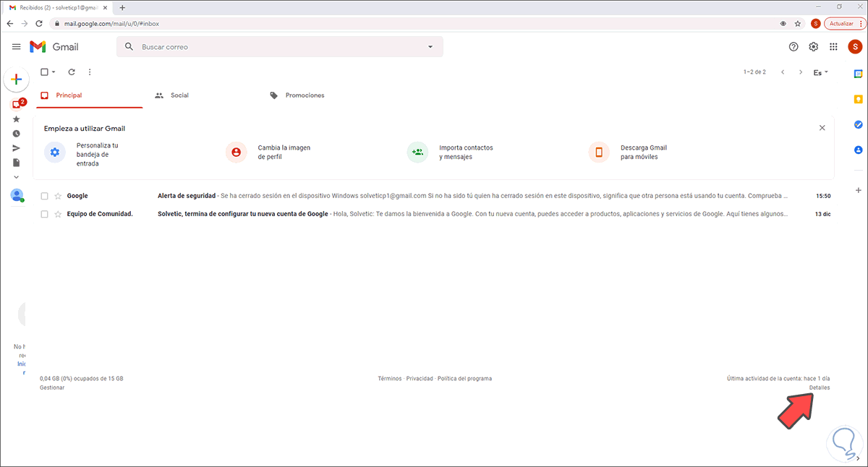Click Importa contactos y mensajes
The width and height of the screenshot is (868, 467).
pyautogui.click(x=450, y=152)
